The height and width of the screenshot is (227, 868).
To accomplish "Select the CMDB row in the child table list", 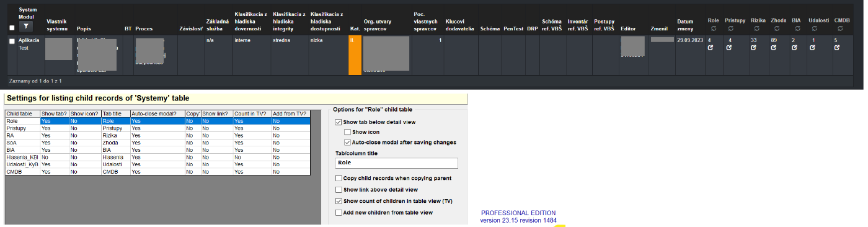I will [157, 171].
